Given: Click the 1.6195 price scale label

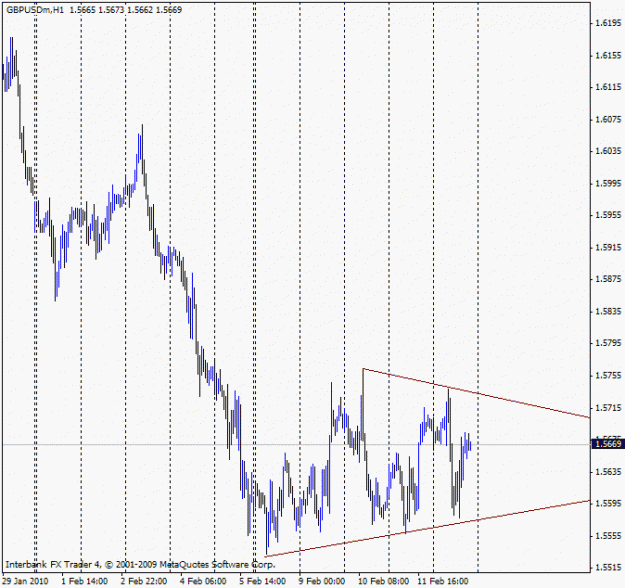Looking at the screenshot, I should point(608,23).
